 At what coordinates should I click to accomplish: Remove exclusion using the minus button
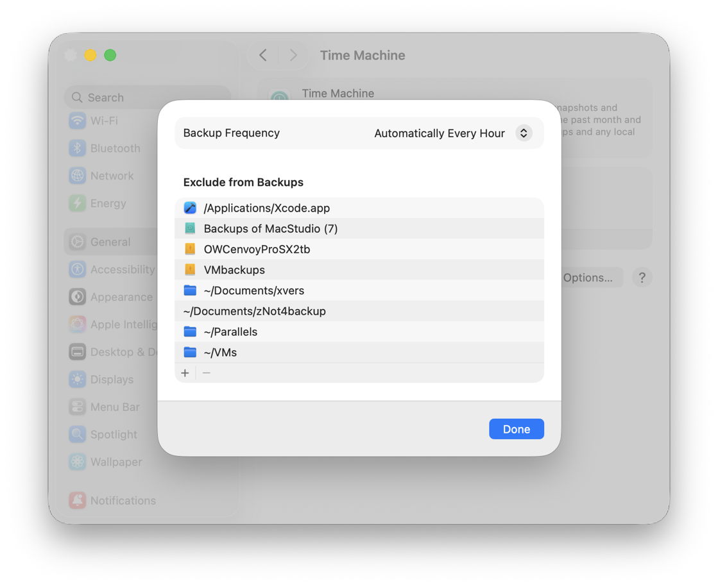pos(206,373)
